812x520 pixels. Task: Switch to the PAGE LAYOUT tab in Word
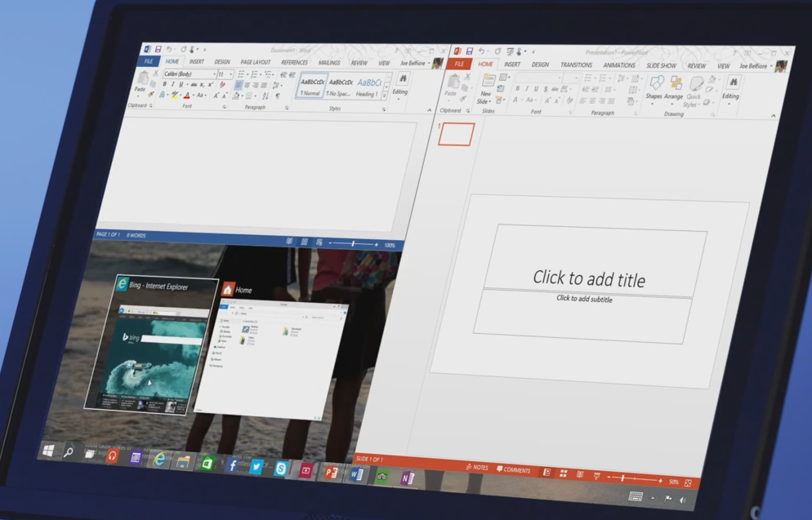pyautogui.click(x=256, y=62)
